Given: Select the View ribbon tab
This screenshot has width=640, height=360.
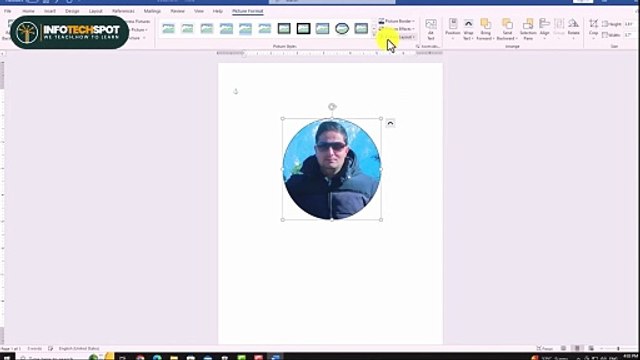Looking at the screenshot, I should coord(199,11).
